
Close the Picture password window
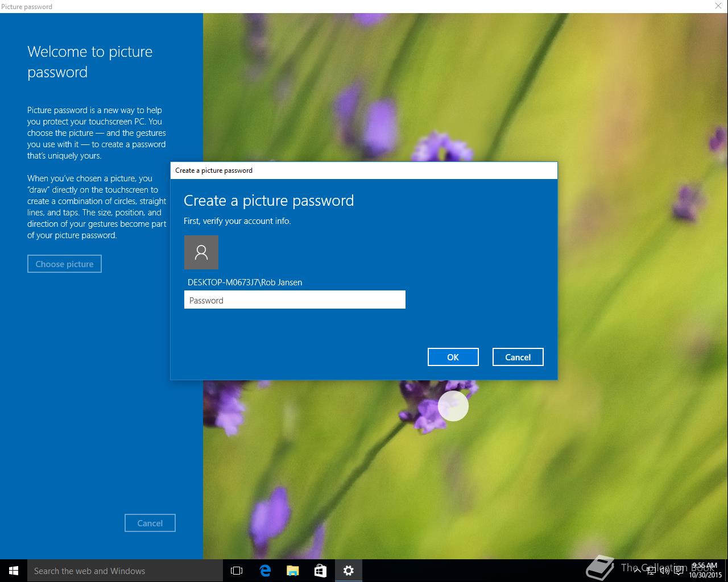pos(718,6)
